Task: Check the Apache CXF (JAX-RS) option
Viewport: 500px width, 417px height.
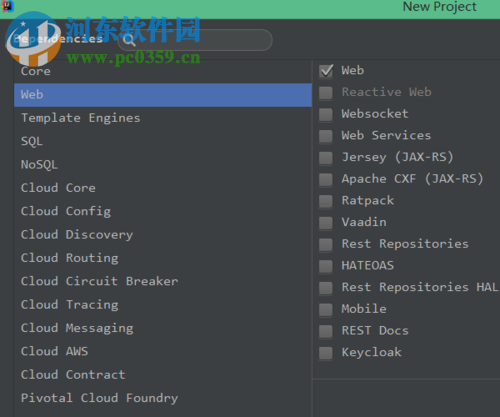Action: click(326, 179)
